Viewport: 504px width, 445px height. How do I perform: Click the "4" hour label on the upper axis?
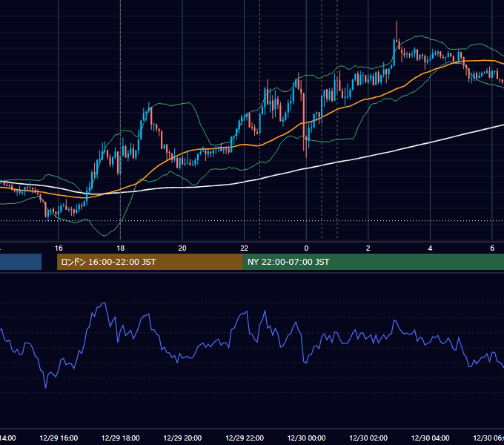coord(430,248)
